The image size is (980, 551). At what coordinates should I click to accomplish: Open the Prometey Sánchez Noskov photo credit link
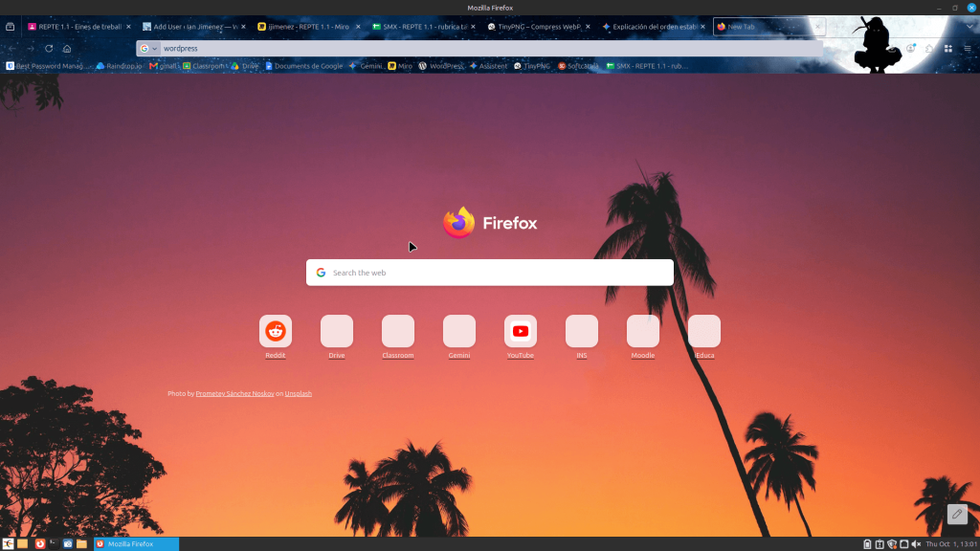pos(234,393)
